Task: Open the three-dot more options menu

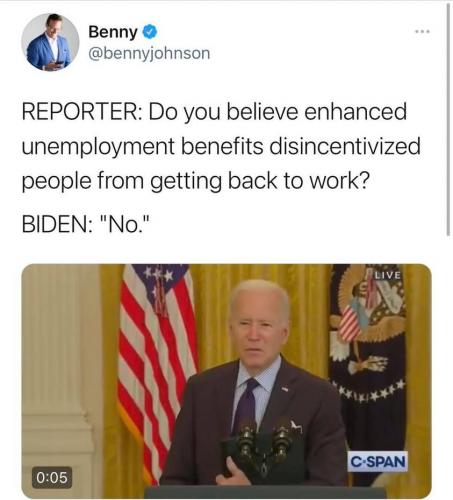Action: coord(423,32)
